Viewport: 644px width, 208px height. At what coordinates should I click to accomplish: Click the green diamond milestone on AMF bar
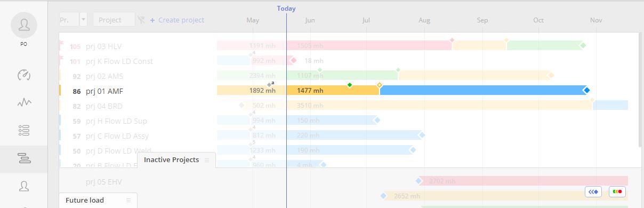350,85
